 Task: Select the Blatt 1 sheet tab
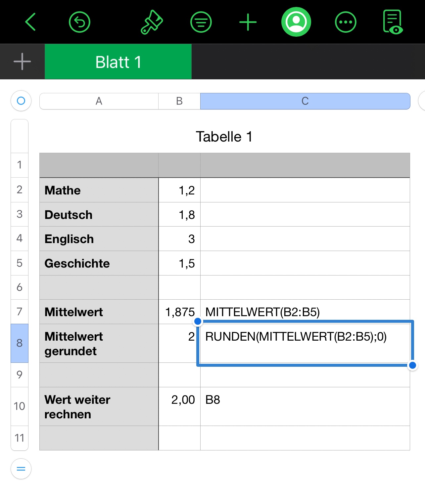click(x=118, y=62)
